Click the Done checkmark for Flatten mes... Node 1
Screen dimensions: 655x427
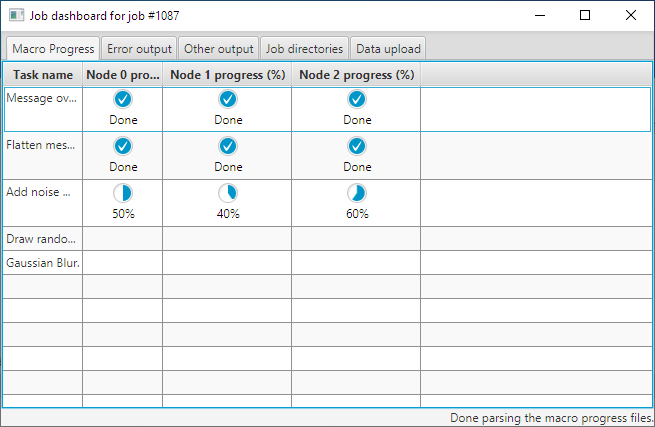228,146
